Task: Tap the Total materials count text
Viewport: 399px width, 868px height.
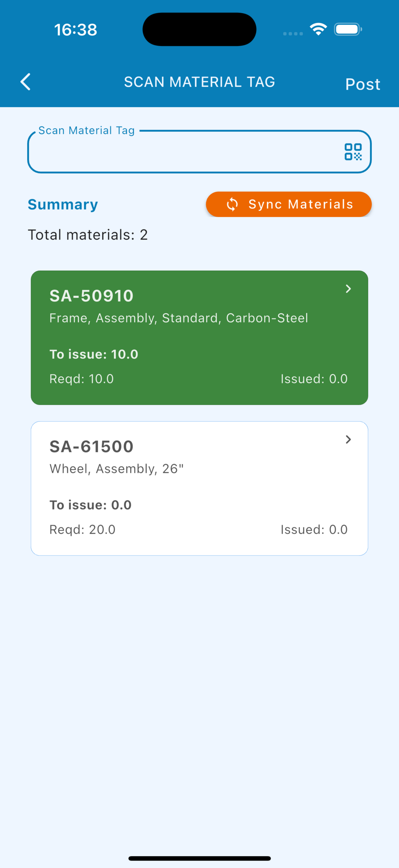Action: 88,235
